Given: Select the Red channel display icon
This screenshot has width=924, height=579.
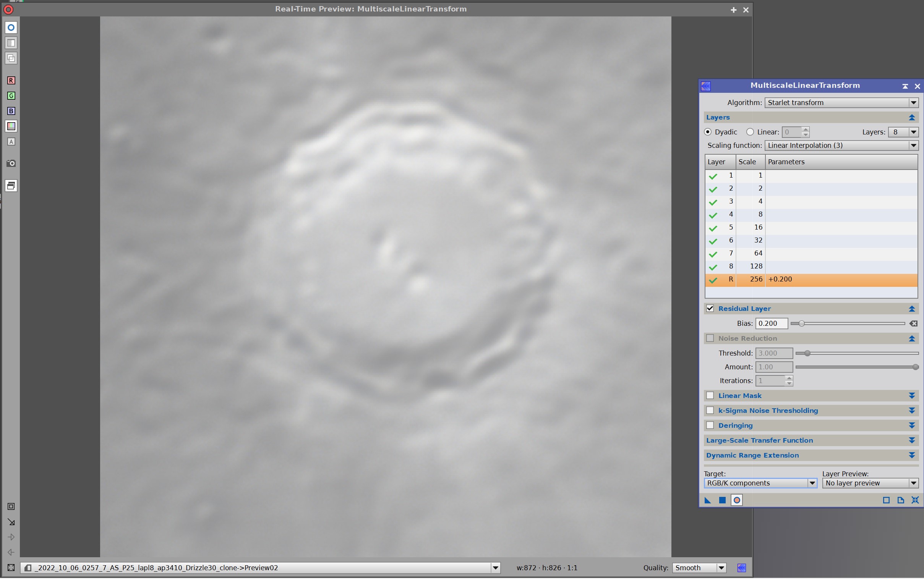Looking at the screenshot, I should point(11,81).
